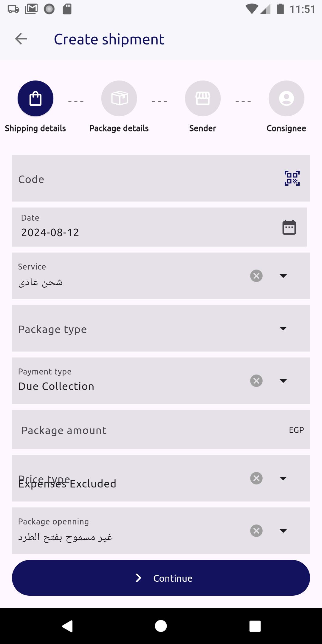Expand the Package type dropdown
This screenshot has width=322, height=644.
(161, 328)
